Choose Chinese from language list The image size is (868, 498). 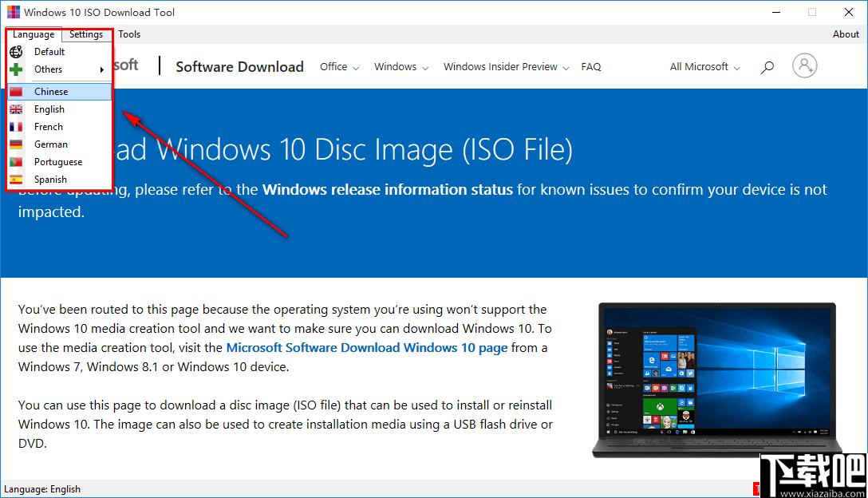[x=59, y=92]
